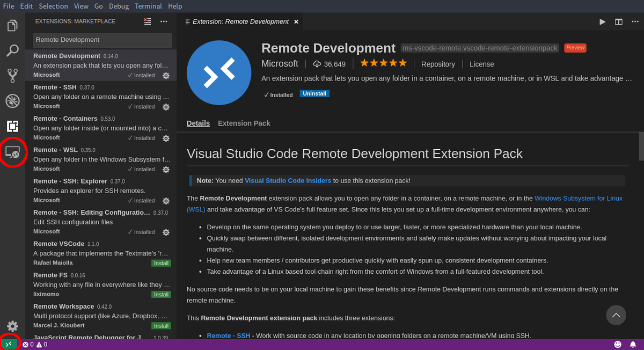Click the Run play icon in editor toolbar

[x=603, y=21]
